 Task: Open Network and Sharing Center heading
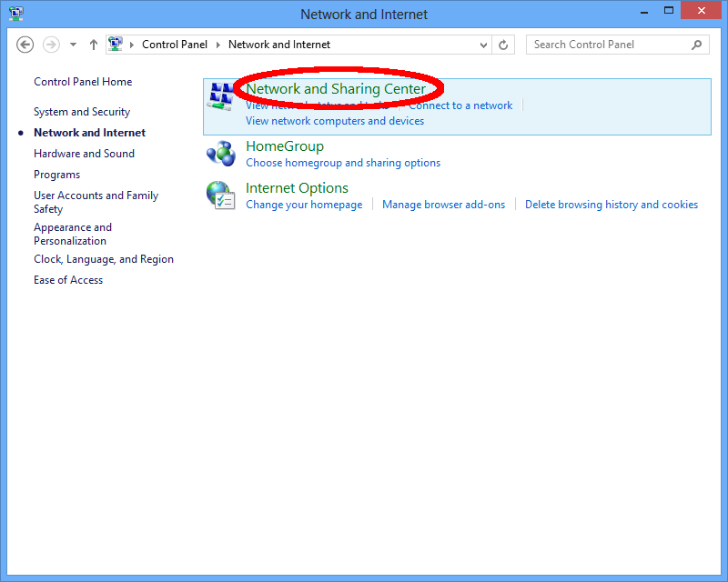pyautogui.click(x=336, y=88)
